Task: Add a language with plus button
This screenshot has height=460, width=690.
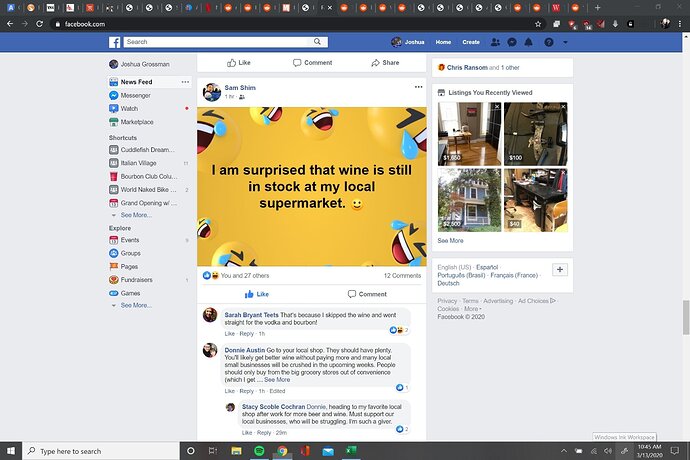Action: coord(560,269)
